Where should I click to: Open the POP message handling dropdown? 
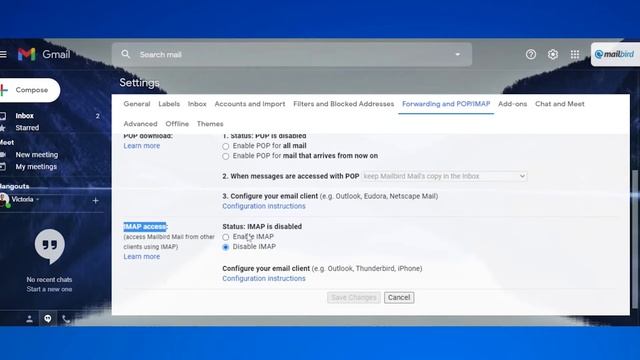tap(444, 176)
